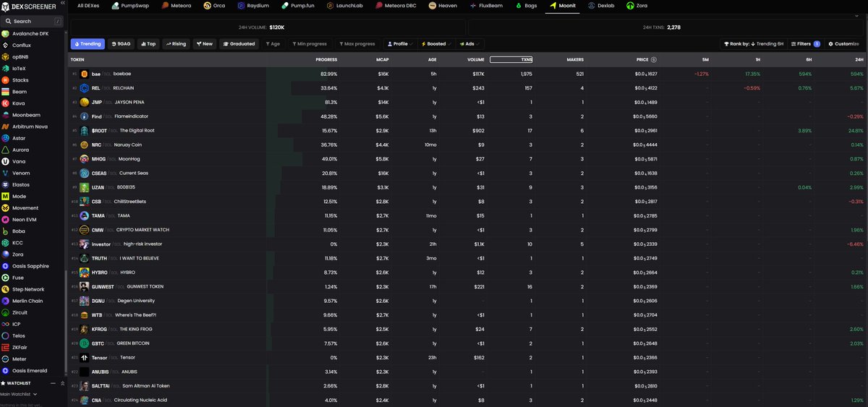Image resolution: width=868 pixels, height=407 pixels.
Task: Click the Tensor token icon
Action: [x=85, y=357]
